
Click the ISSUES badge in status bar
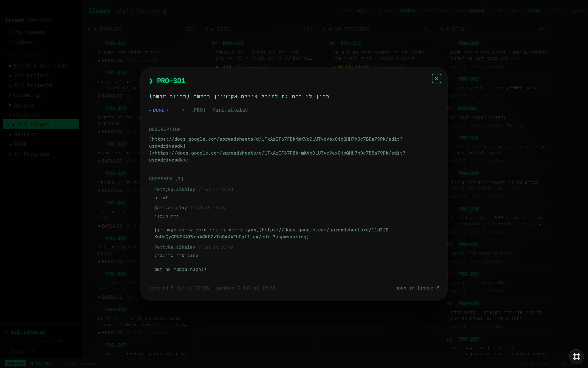(x=15, y=363)
